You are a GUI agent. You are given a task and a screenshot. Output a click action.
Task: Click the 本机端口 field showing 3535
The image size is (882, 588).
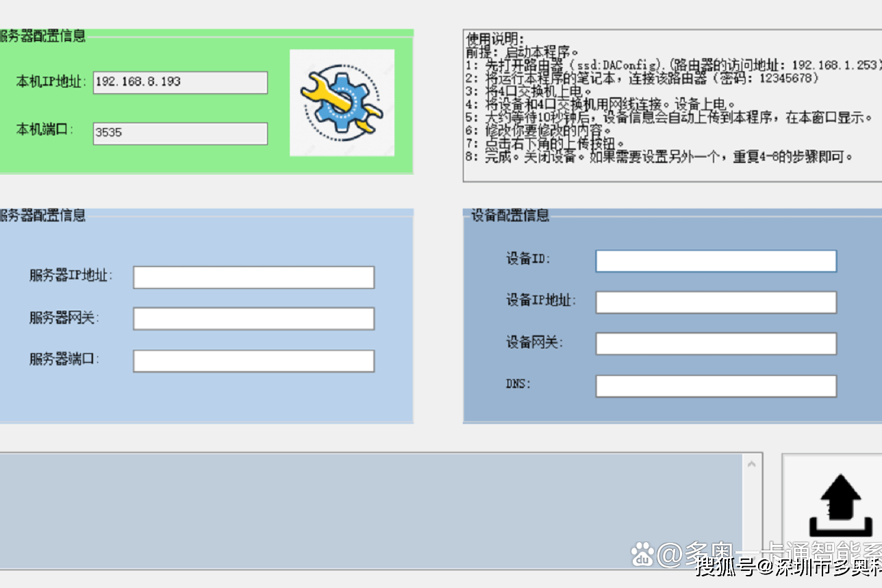[x=180, y=133]
